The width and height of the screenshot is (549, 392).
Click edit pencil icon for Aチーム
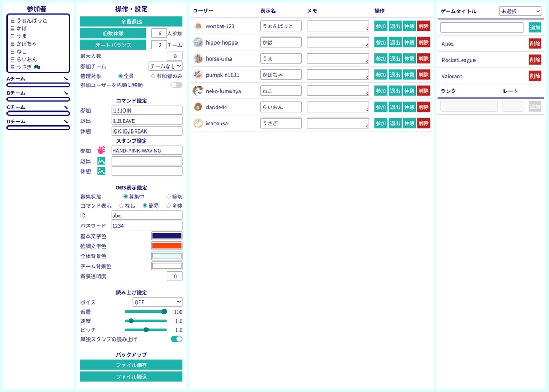tap(66, 79)
